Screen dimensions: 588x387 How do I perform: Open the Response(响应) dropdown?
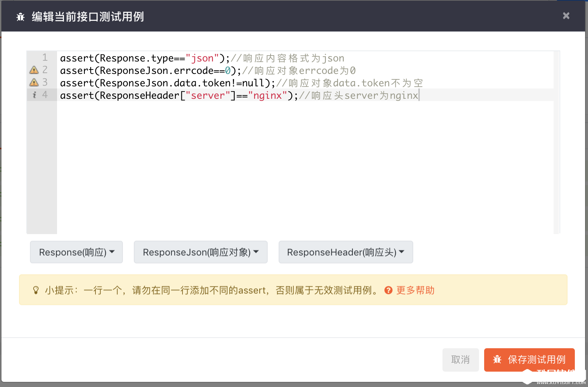[x=76, y=252]
